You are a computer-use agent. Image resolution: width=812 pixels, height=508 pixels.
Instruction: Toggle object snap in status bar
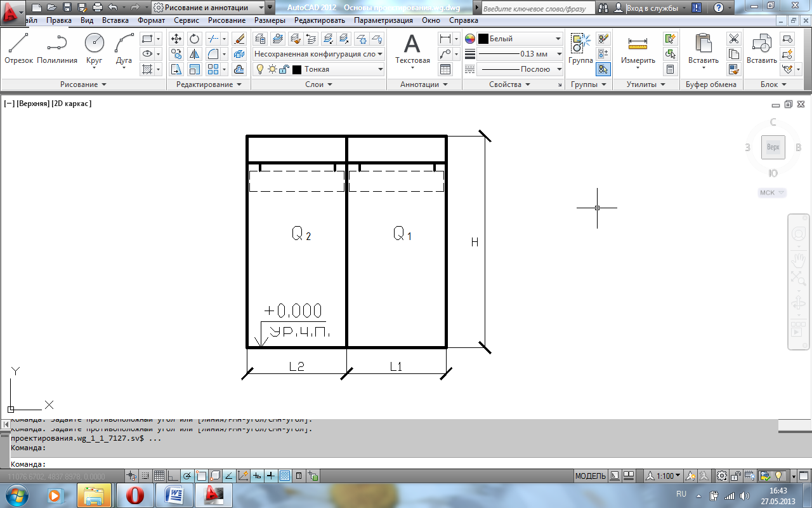[x=201, y=476]
